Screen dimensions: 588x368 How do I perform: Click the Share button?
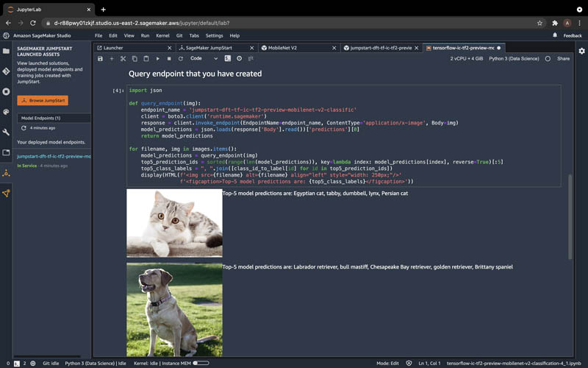pos(563,59)
